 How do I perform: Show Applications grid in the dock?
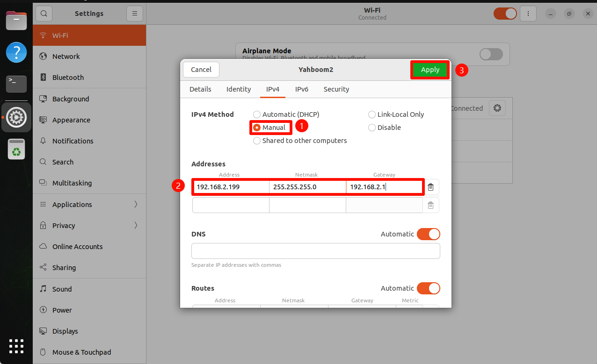[x=16, y=346]
